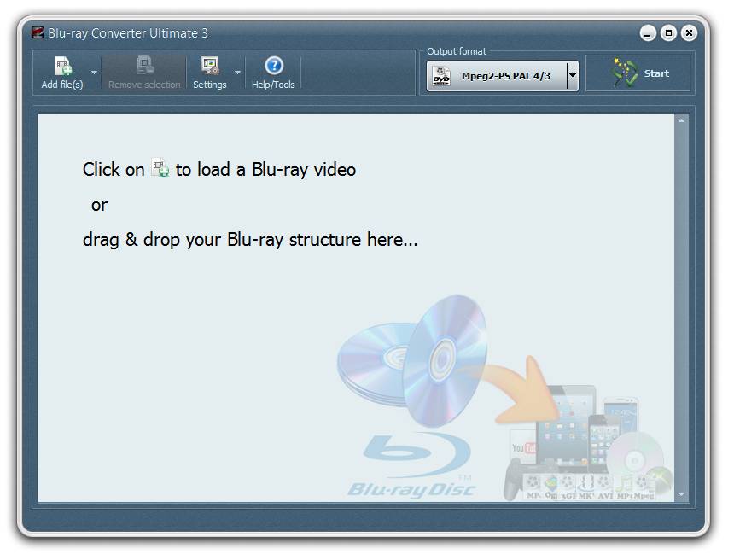
Task: Minimize the Blu-ray Converter window
Action: click(648, 33)
